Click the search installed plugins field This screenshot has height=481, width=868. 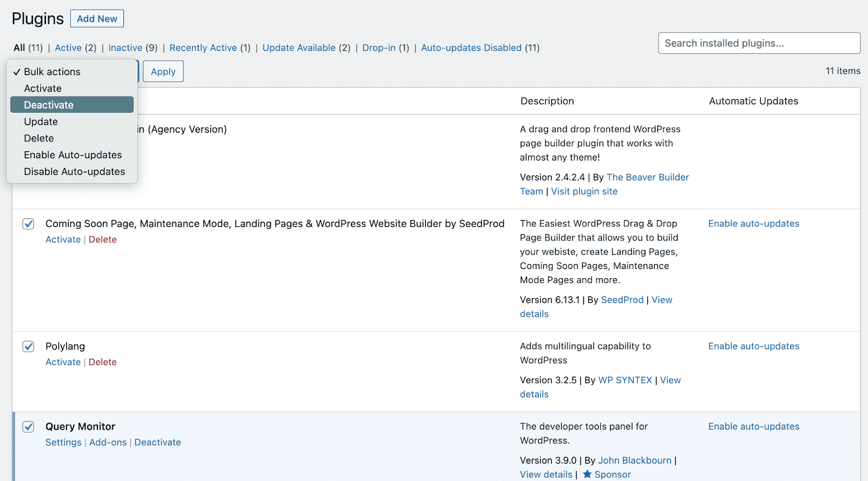[x=758, y=43]
